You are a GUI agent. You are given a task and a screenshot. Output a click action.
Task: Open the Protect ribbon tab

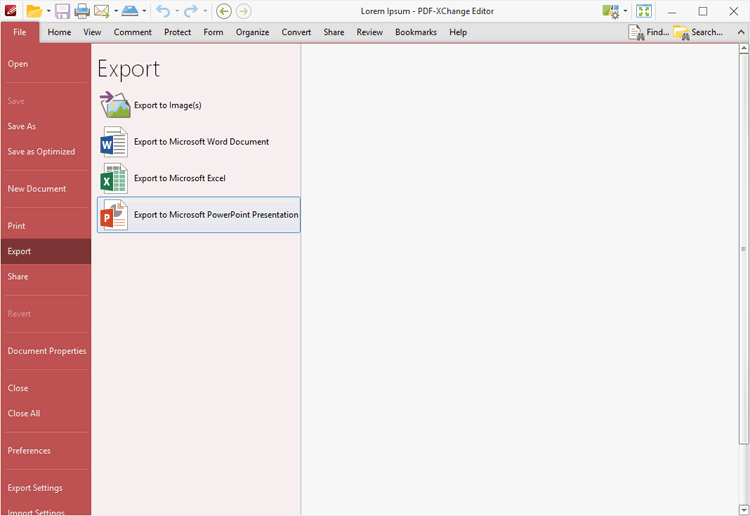[177, 32]
